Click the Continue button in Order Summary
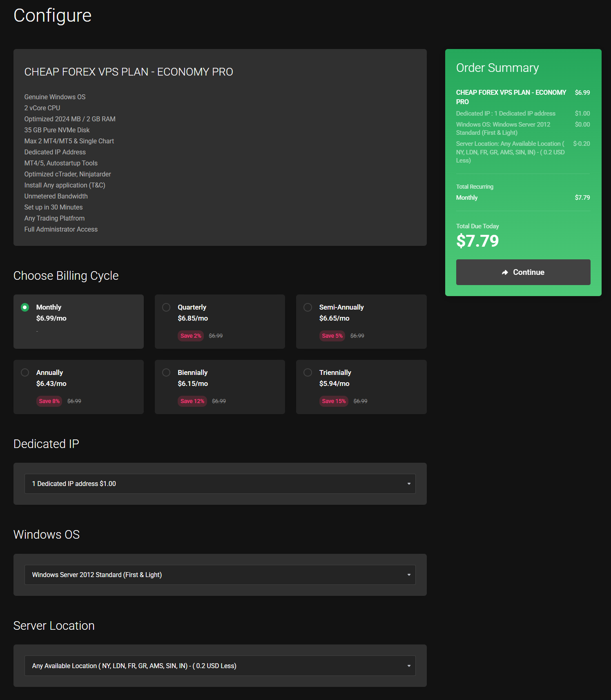The image size is (611, 700). point(523,272)
